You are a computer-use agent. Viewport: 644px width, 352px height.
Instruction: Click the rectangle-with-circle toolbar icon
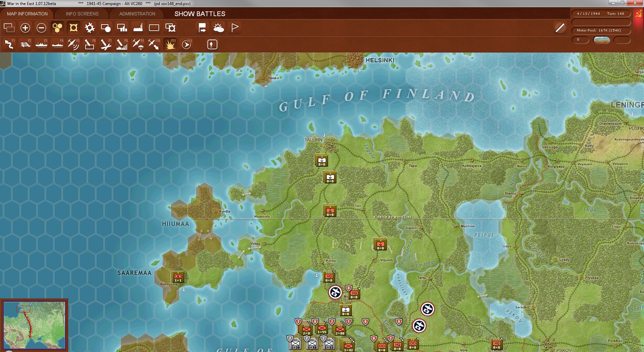106,27
